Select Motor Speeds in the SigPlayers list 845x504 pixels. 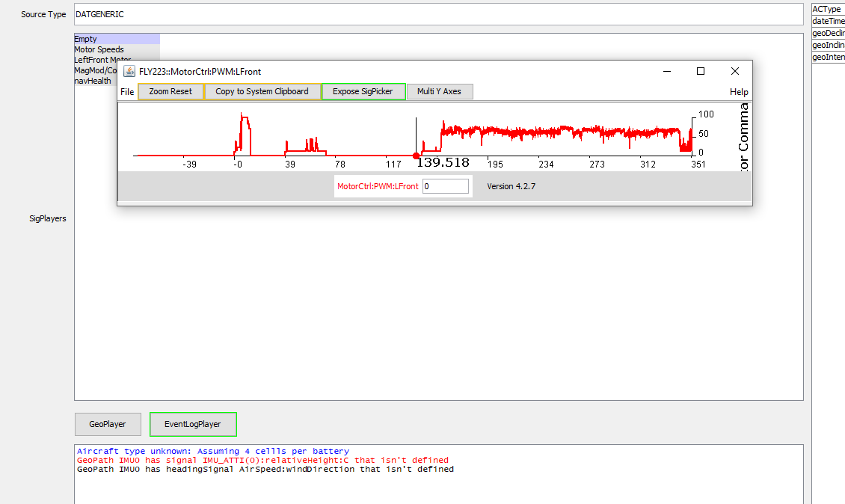click(x=99, y=49)
